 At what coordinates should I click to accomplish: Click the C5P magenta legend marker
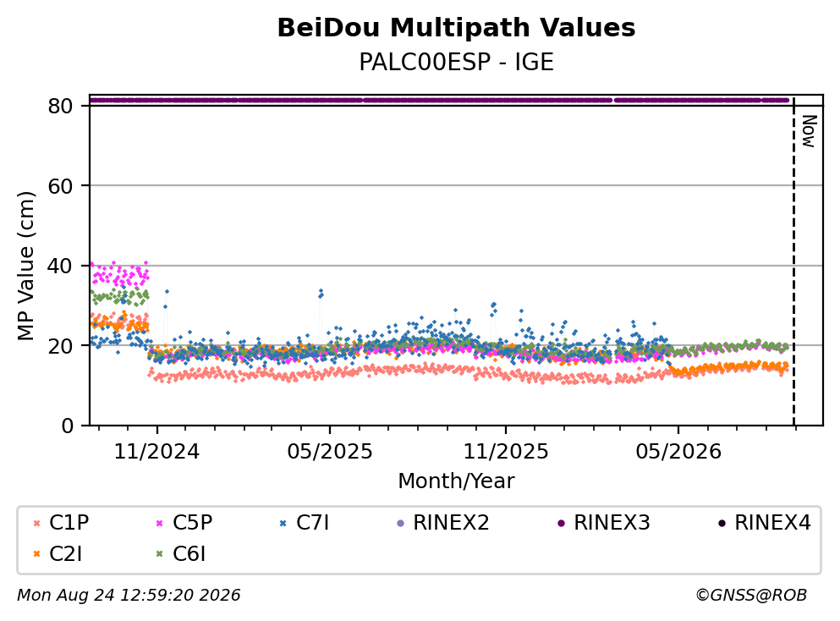[160, 523]
